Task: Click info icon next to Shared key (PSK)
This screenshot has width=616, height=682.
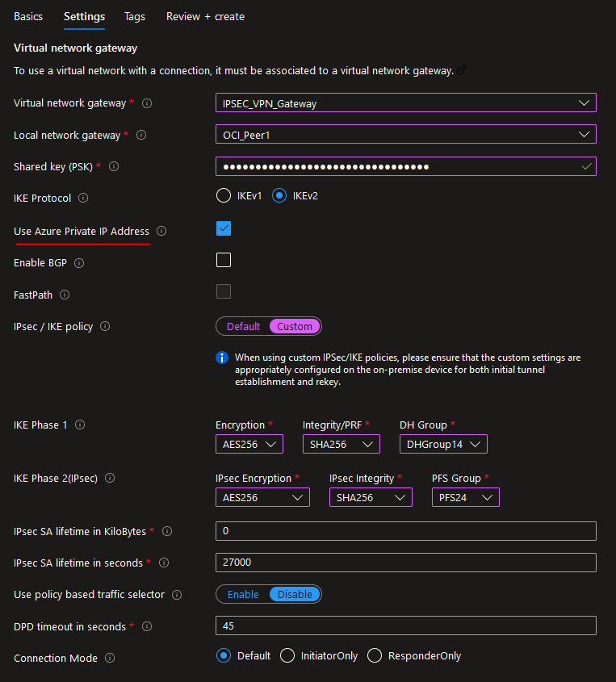Action: tap(114, 167)
